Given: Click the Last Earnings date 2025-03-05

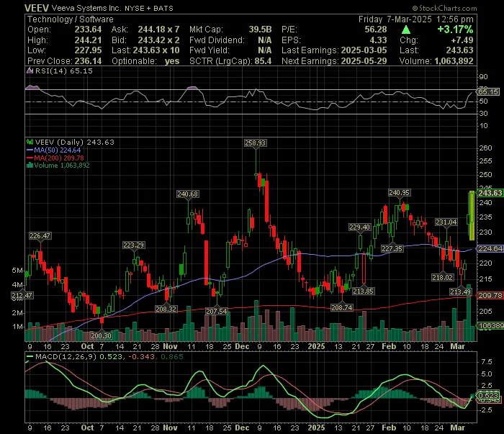Looking at the screenshot, I should click(x=364, y=50).
